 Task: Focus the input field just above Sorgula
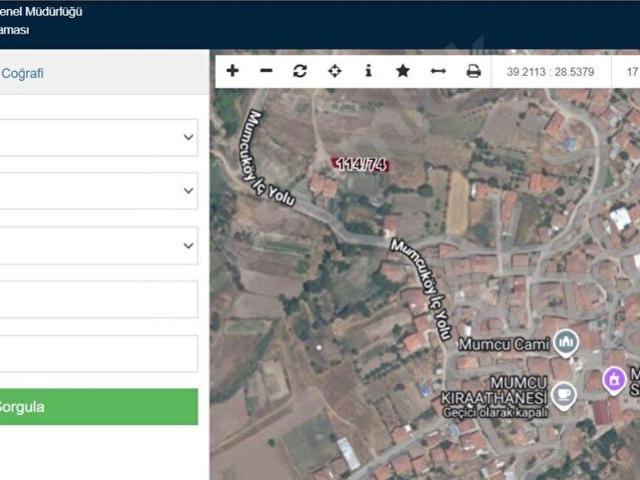[98, 353]
